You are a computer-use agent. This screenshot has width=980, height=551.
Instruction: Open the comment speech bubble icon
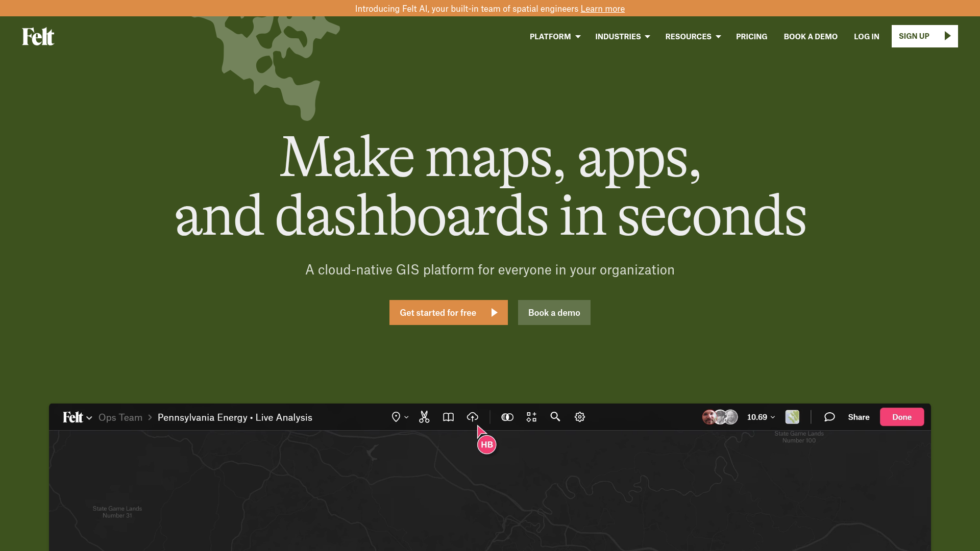[x=829, y=417]
